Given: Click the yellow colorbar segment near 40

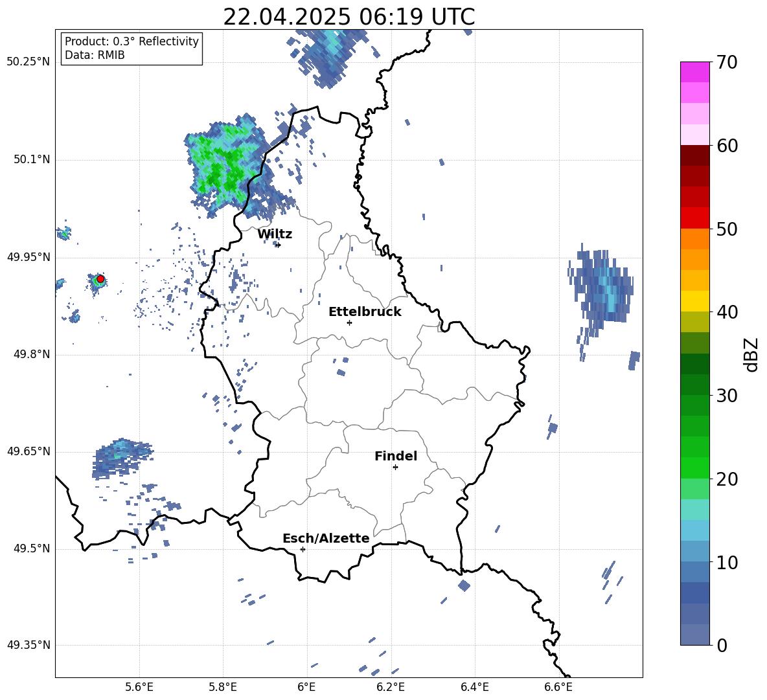Looking at the screenshot, I should (x=694, y=301).
